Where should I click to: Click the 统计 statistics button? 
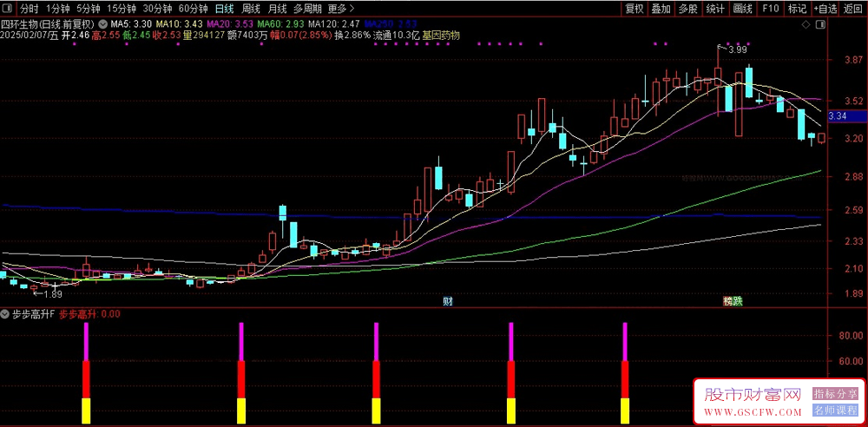[x=715, y=9]
